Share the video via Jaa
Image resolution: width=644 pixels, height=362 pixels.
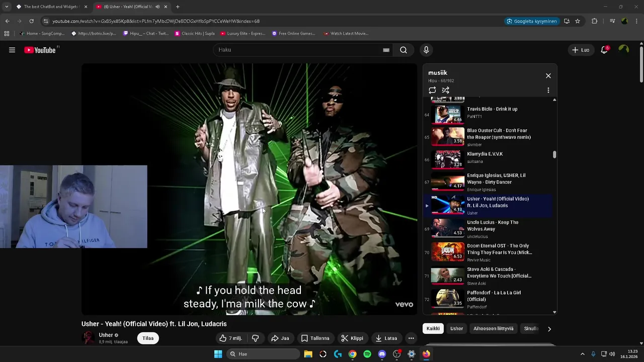click(x=280, y=338)
